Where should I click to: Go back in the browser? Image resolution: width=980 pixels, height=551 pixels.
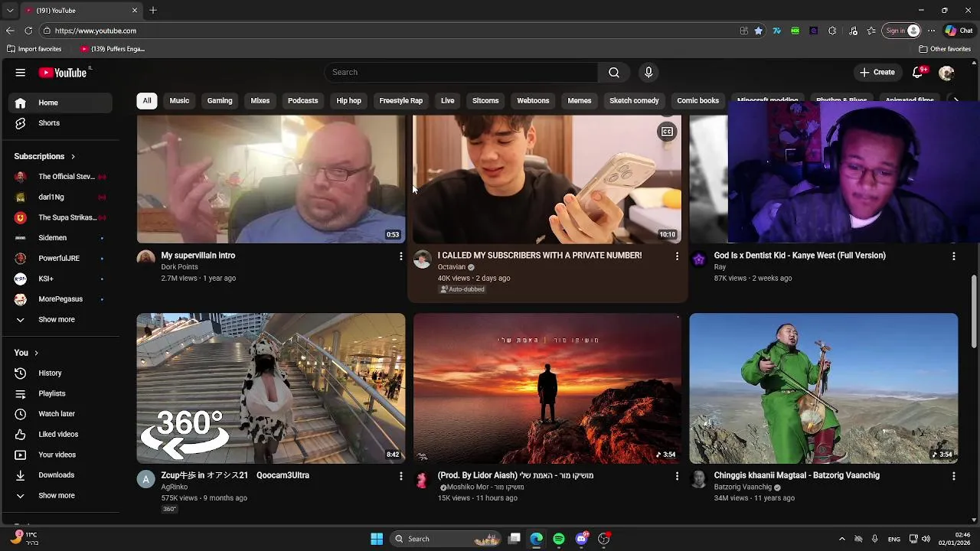tap(10, 31)
